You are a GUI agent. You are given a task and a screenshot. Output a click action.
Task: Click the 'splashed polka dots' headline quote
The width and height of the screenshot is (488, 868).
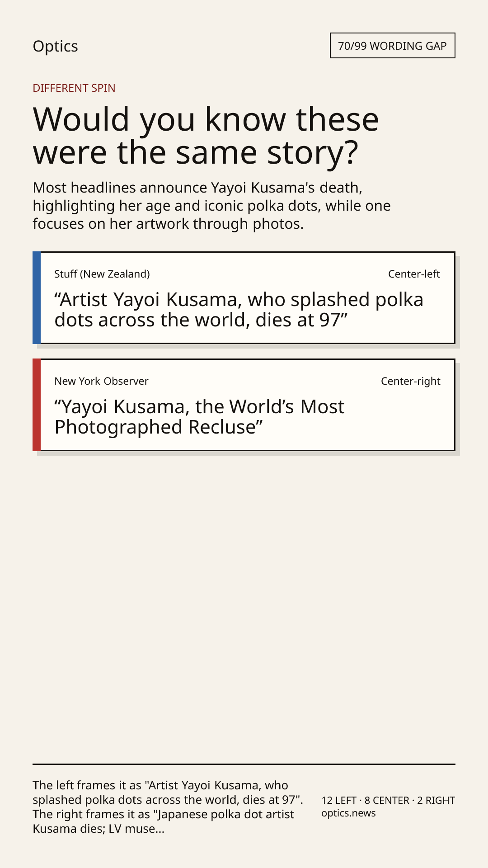tap(239, 310)
